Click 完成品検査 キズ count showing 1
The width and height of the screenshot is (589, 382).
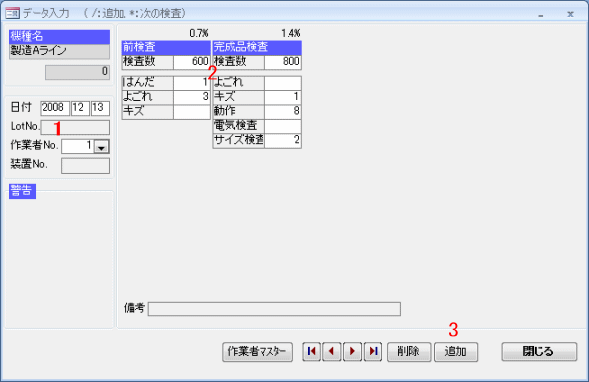coord(283,97)
